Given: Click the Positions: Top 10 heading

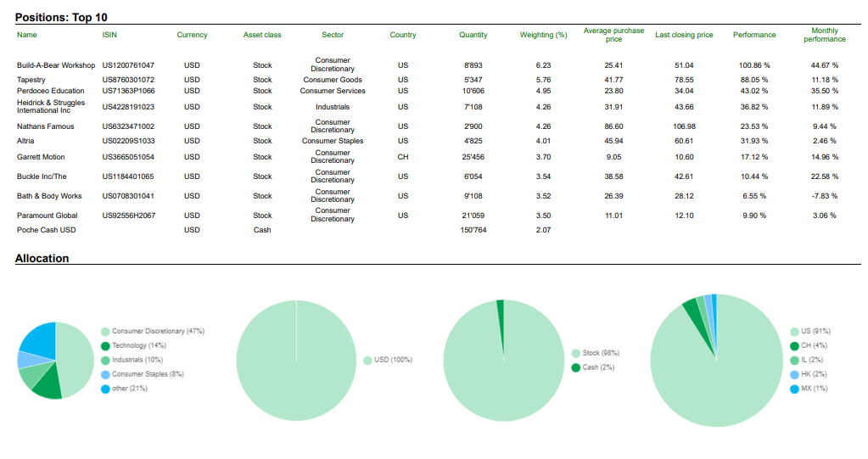Looking at the screenshot, I should tap(61, 17).
